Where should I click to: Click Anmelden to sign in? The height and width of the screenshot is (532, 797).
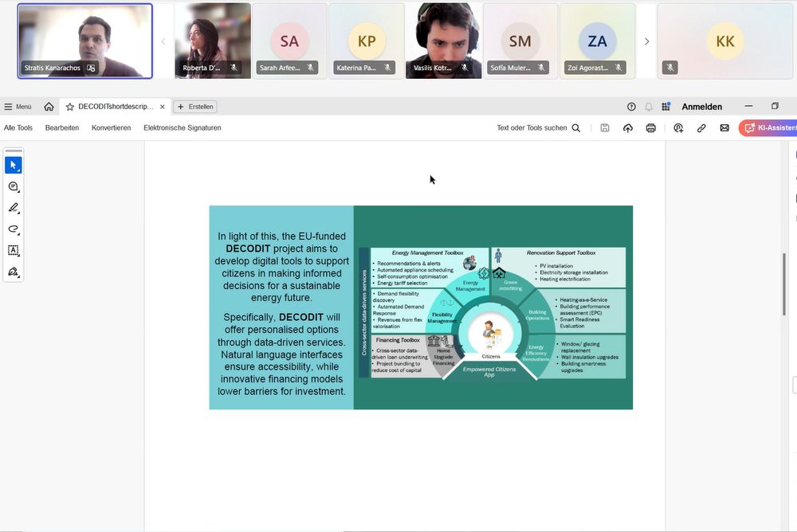tap(701, 107)
